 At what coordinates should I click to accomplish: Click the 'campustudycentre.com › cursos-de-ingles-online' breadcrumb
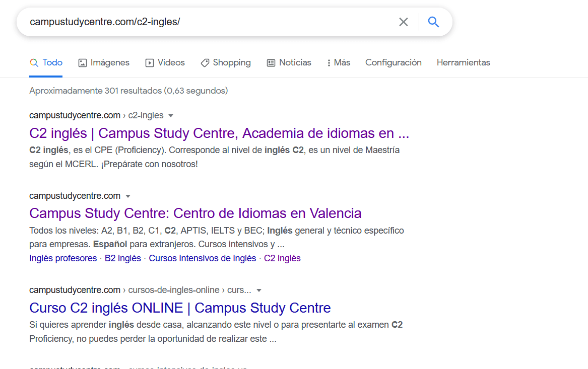coord(140,290)
